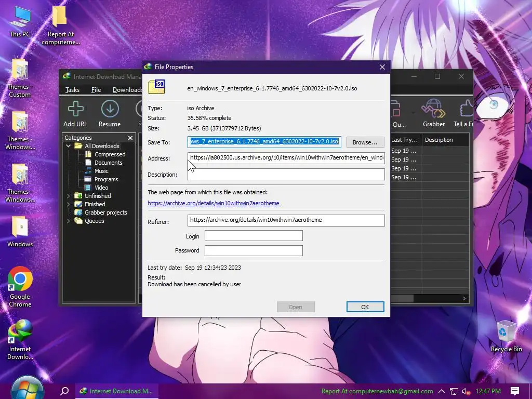Select the Documents category

click(108, 163)
